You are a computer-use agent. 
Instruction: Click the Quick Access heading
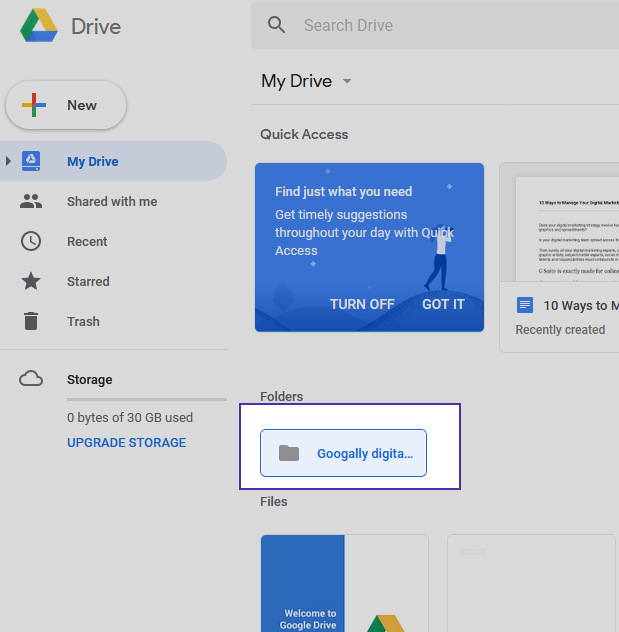tap(304, 134)
